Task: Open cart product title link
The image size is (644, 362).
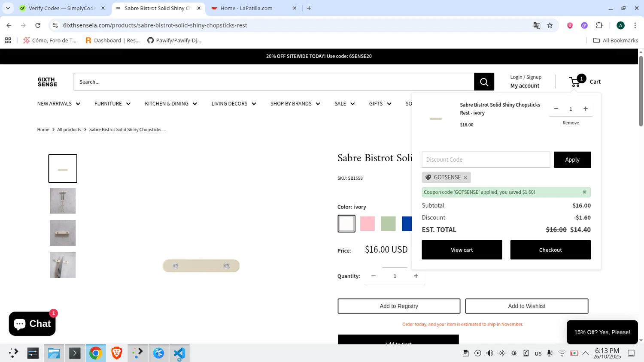Action: (500, 109)
